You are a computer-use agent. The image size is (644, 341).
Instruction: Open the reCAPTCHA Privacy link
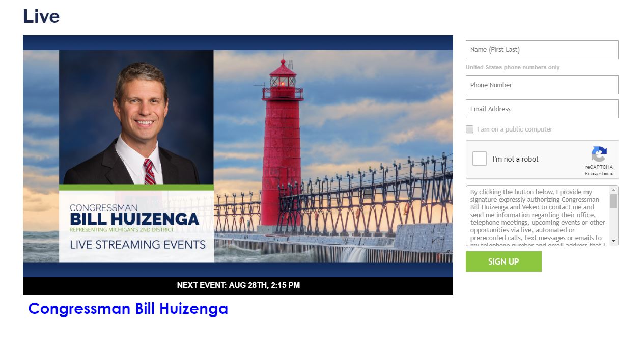[x=592, y=174]
